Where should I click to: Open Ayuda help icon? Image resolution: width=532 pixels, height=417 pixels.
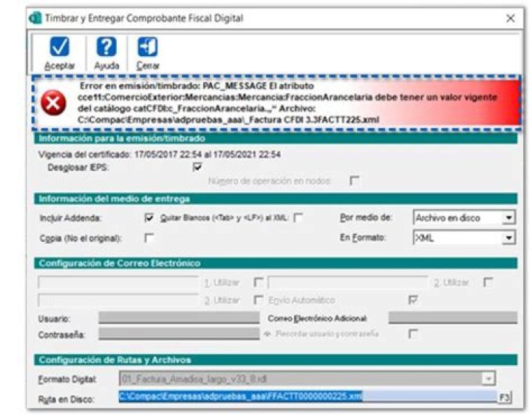(106, 47)
